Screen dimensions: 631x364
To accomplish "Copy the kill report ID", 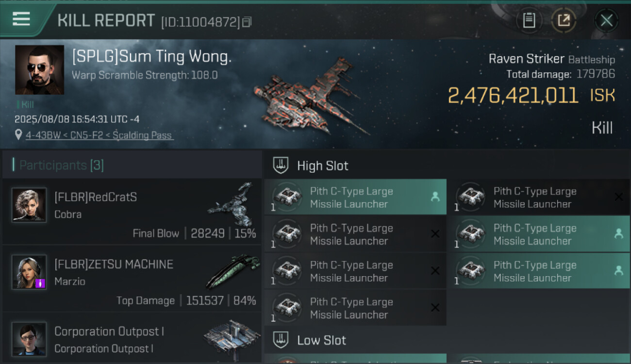I will click(x=247, y=22).
